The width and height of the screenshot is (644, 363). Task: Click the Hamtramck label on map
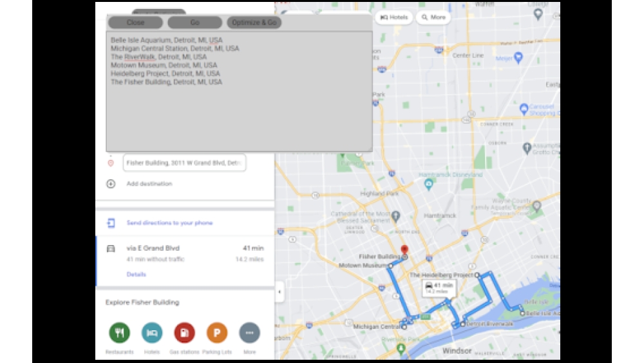(440, 215)
